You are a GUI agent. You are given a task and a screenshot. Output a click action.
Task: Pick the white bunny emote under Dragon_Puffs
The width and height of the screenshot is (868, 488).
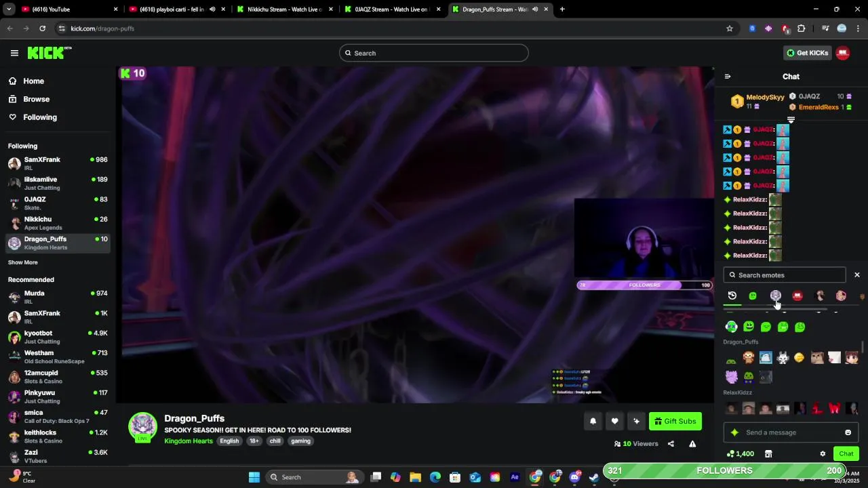[783, 358]
